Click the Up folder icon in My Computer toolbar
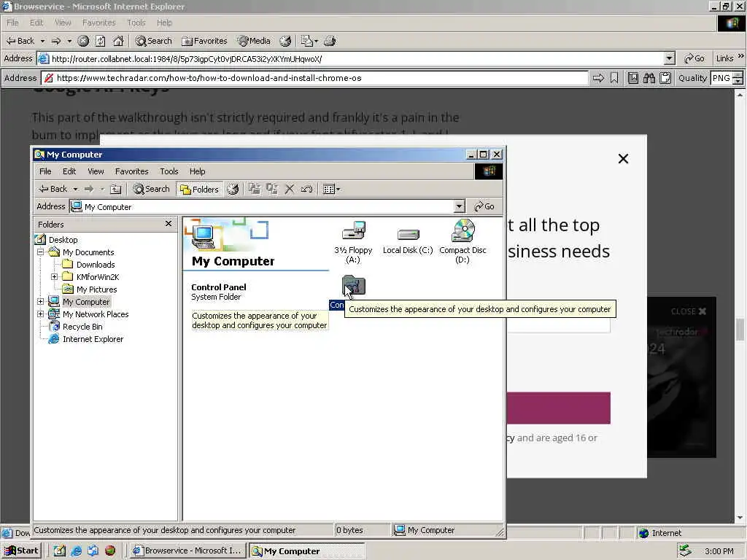Viewport: 747px width, 560px height. (x=116, y=189)
